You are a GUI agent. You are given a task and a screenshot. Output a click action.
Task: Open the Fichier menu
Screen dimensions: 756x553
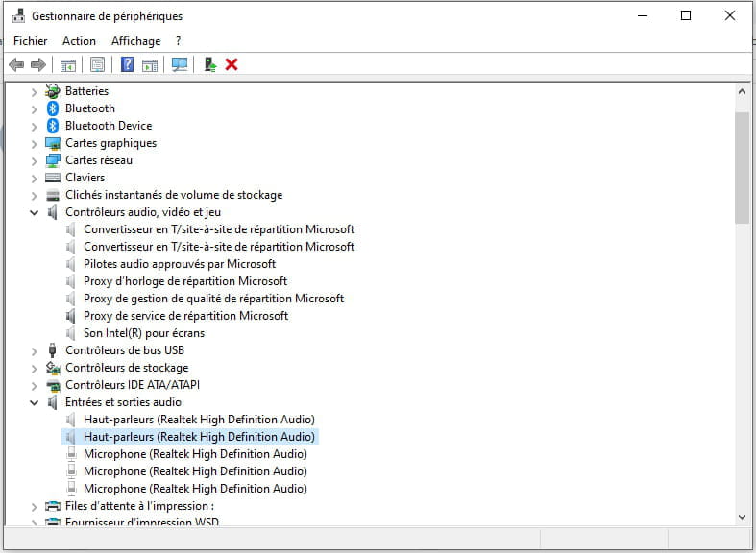[x=31, y=41]
